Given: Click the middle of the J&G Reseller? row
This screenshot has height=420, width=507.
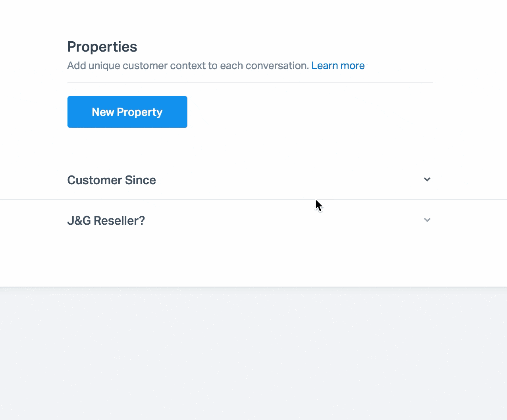Looking at the screenshot, I should (250, 220).
